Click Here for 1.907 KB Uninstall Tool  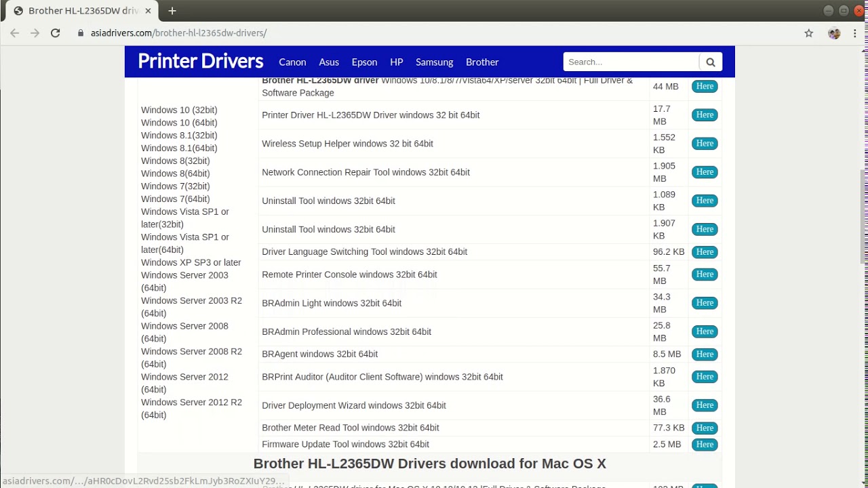click(705, 228)
